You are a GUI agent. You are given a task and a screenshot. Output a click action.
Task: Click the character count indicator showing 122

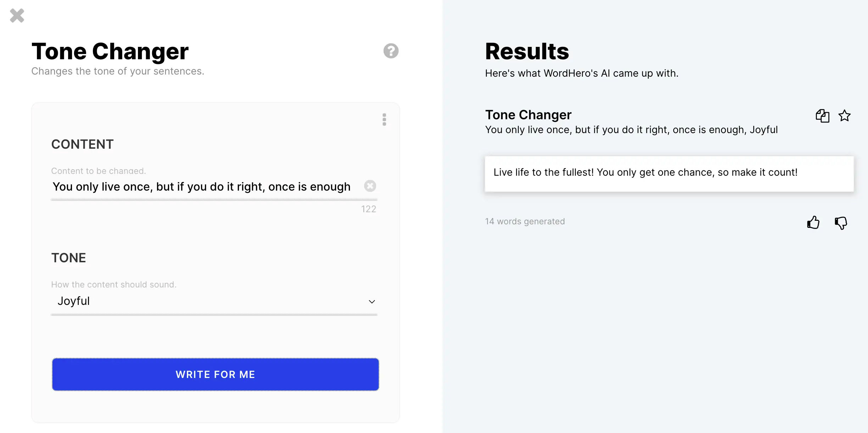(x=369, y=209)
